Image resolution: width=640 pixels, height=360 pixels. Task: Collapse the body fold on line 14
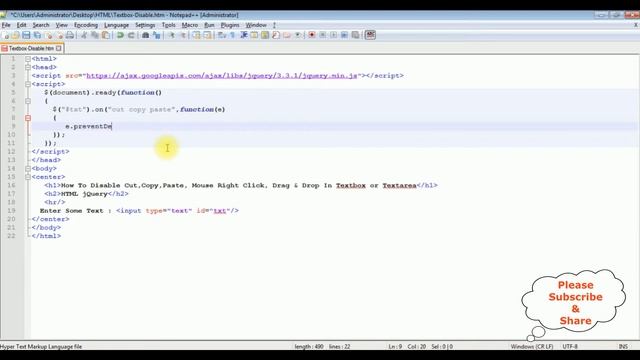[x=28, y=169]
